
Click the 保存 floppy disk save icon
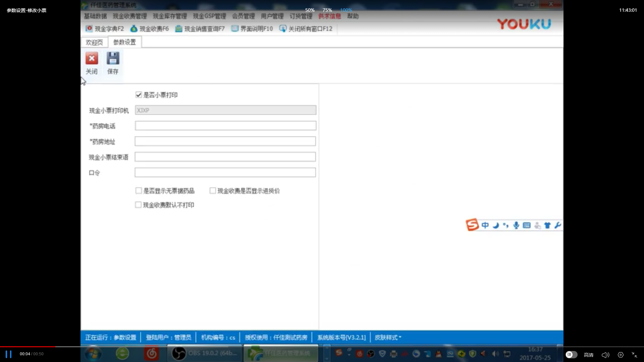click(113, 58)
